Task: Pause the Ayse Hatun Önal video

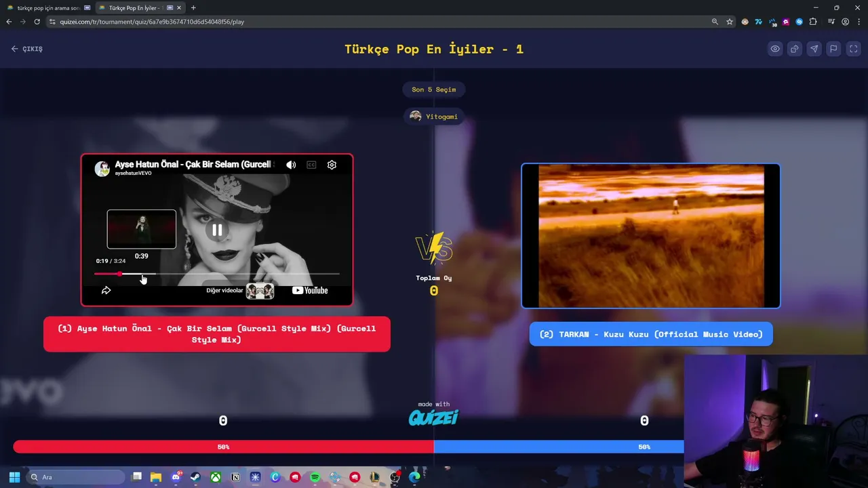Action: pos(217,230)
